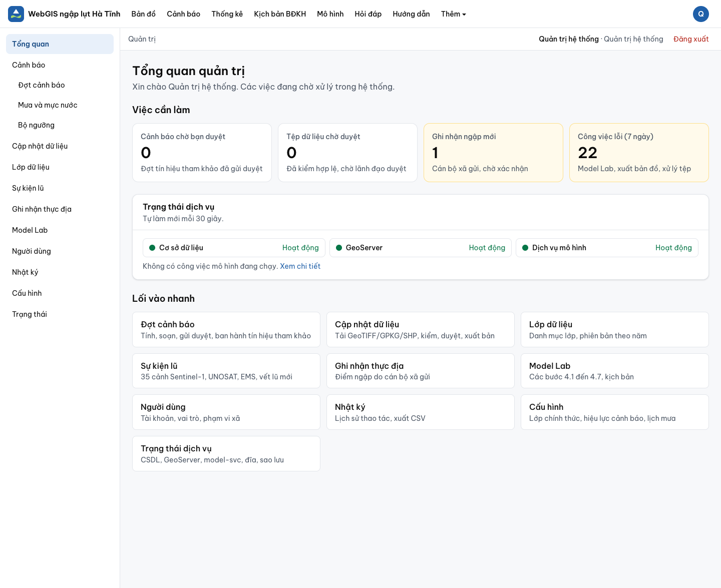Click the WebGIS app logo icon
The height and width of the screenshot is (588, 721).
[x=16, y=14]
